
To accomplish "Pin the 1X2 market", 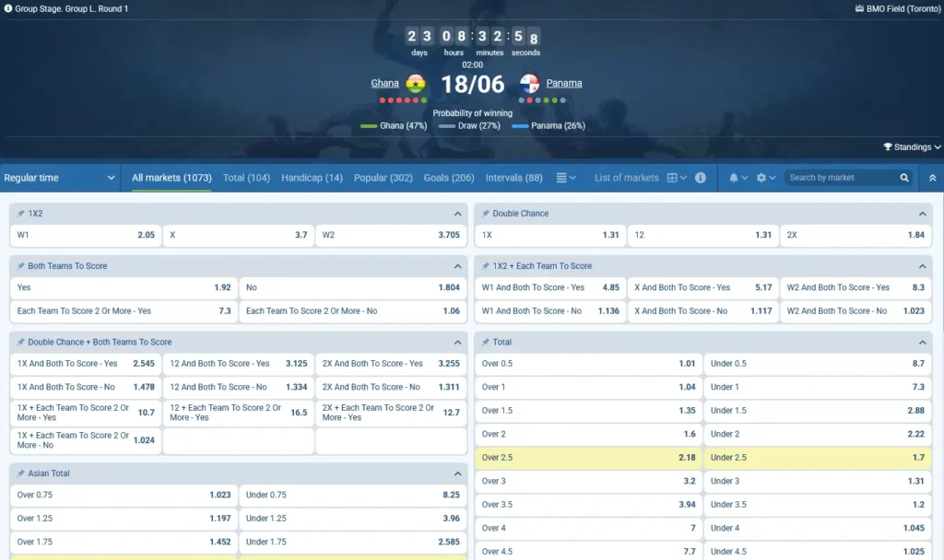I will (20, 214).
